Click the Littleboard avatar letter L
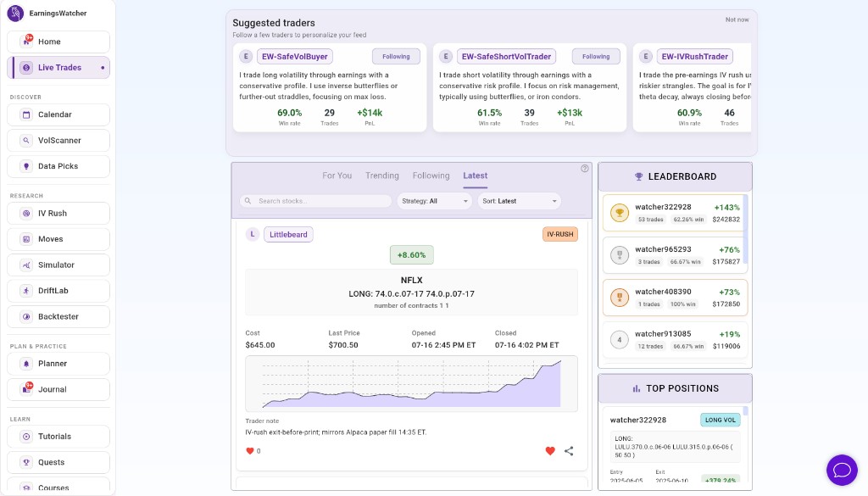This screenshot has width=868, height=496. [x=253, y=234]
